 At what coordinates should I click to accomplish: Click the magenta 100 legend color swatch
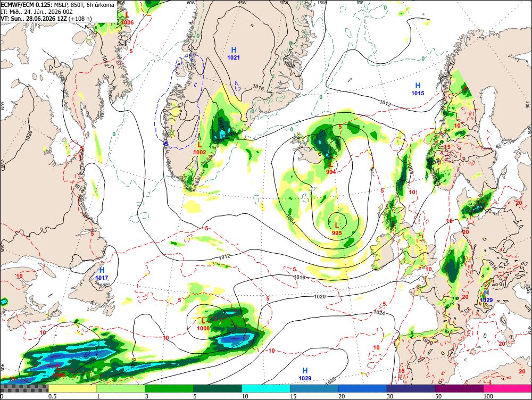pyautogui.click(x=508, y=388)
